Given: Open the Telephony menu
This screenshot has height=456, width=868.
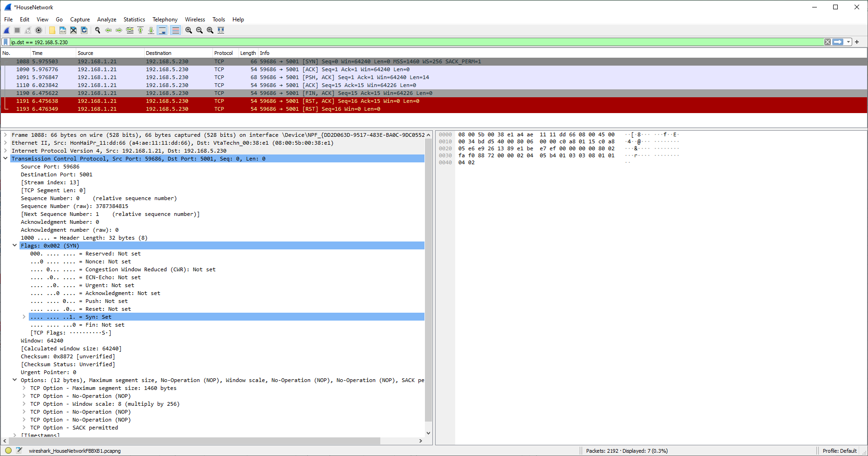Looking at the screenshot, I should 165,20.
